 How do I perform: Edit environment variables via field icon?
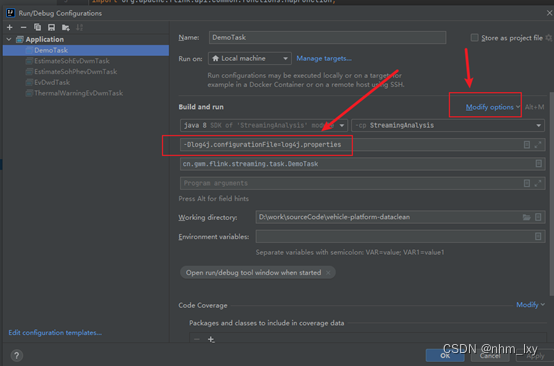pyautogui.click(x=538, y=236)
